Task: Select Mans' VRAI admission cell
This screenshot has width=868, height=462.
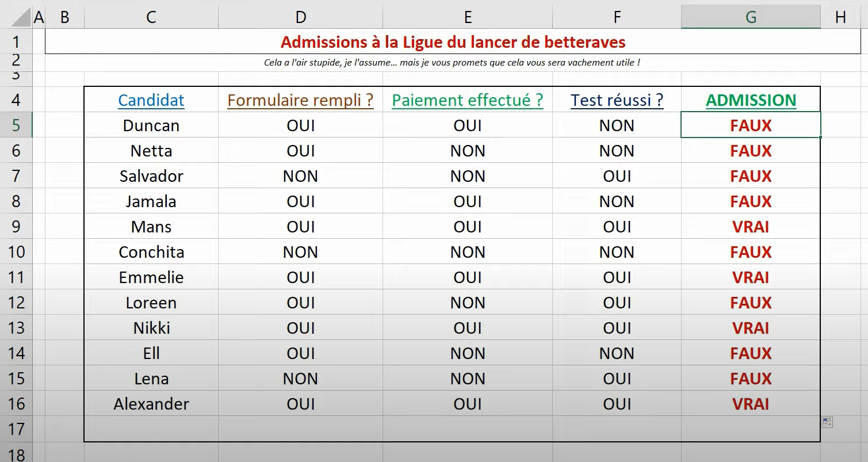Action: click(x=751, y=227)
